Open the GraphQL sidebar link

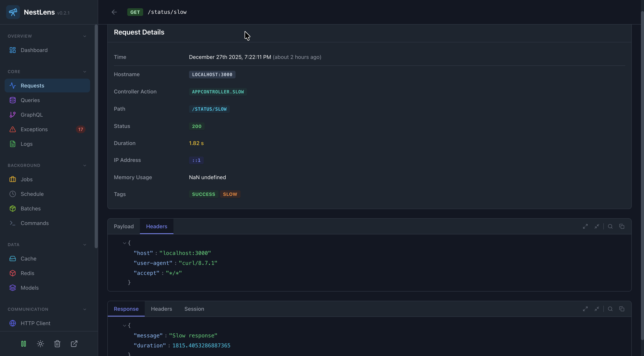[x=32, y=115]
